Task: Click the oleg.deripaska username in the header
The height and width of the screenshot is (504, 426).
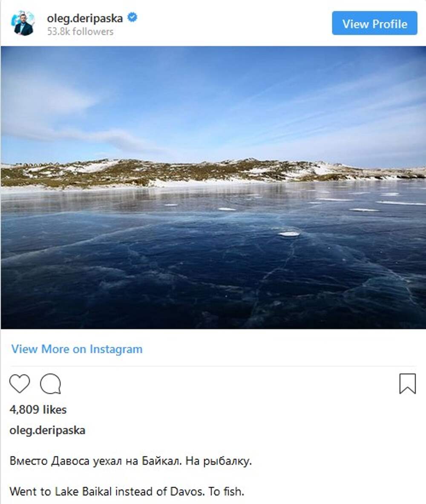Action: click(85, 18)
